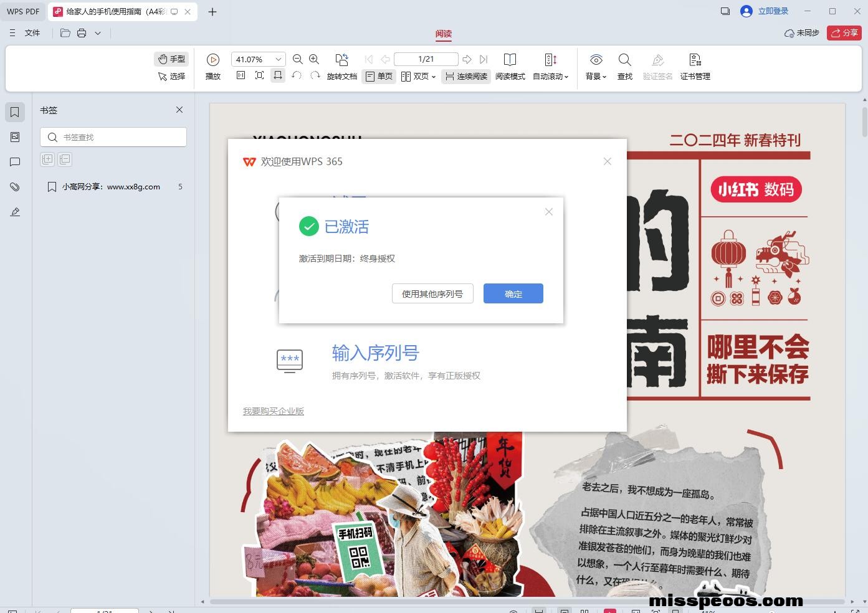The width and height of the screenshot is (868, 613).
Task: Open the background (背景) eye dropdown
Action: pyautogui.click(x=596, y=67)
